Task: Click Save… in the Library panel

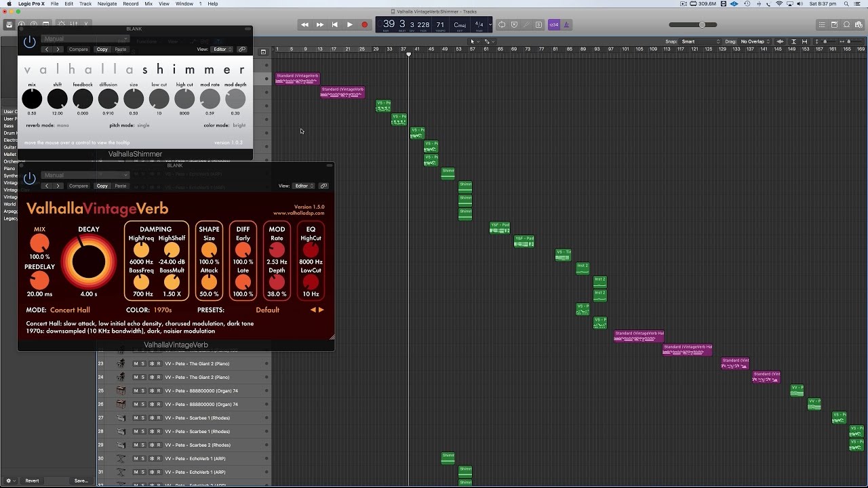Action: tap(81, 481)
